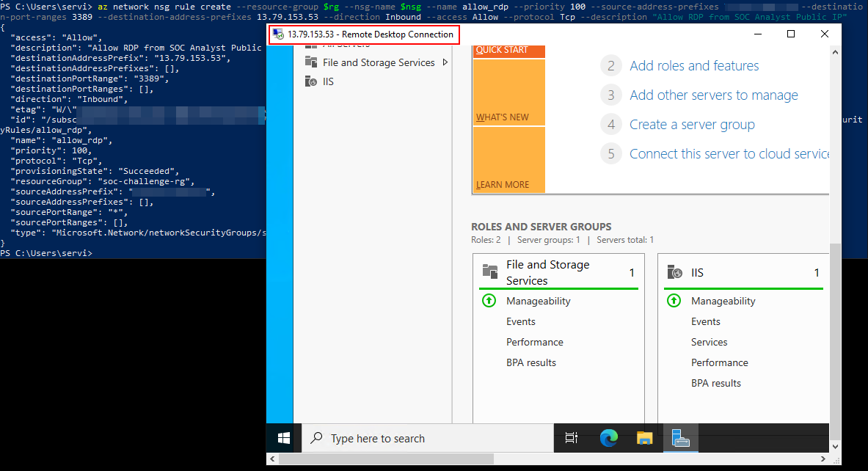Click the "priority": 100 output line

(x=51, y=150)
